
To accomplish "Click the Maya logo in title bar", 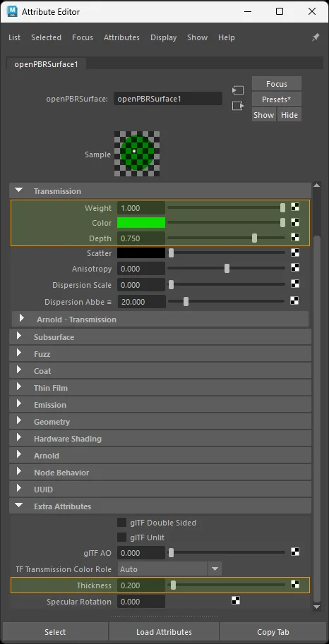I will (x=12, y=11).
